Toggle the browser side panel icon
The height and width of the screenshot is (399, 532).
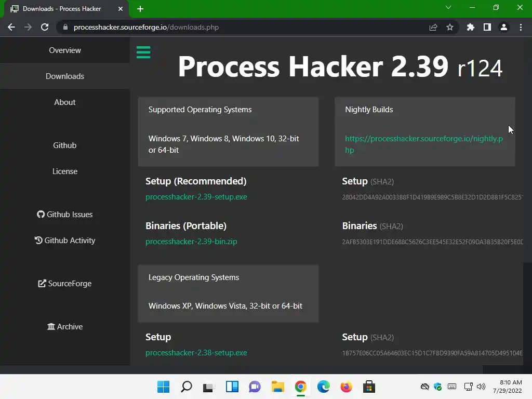tap(487, 27)
